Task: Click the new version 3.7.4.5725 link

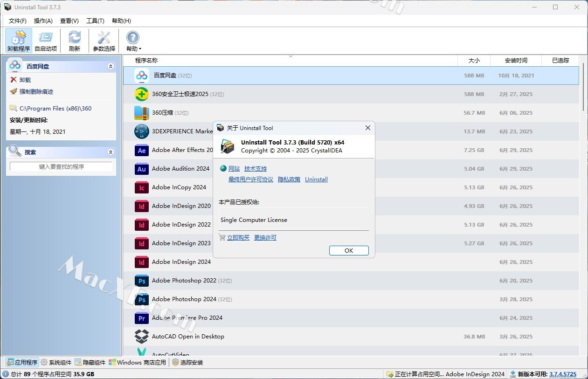Action: point(563,374)
